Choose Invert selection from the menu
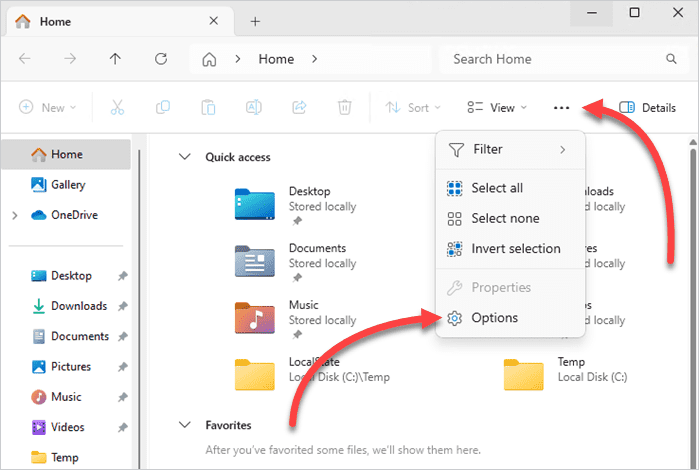The image size is (699, 470). click(510, 249)
